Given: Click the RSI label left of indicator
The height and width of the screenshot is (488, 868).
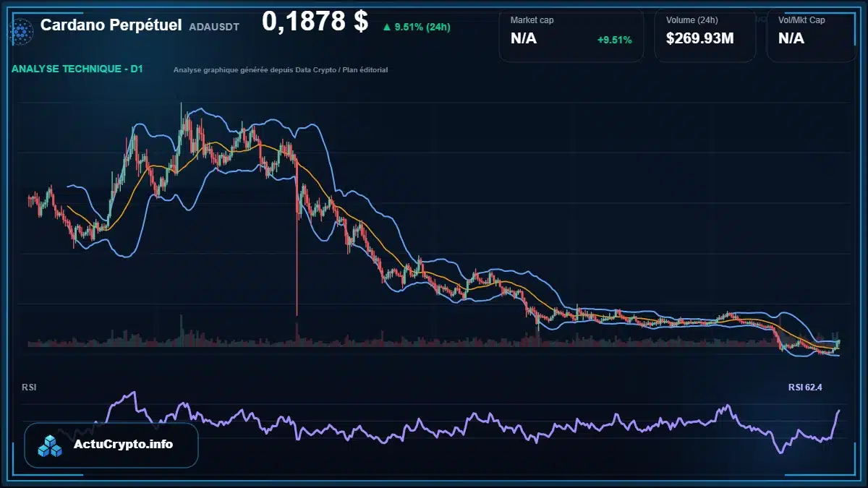Looking at the screenshot, I should 29,388.
